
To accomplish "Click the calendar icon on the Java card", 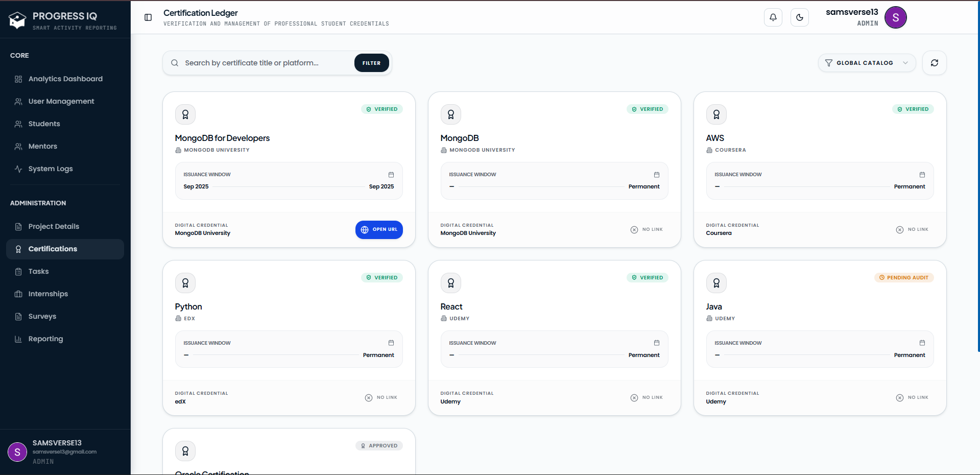I will [x=922, y=343].
